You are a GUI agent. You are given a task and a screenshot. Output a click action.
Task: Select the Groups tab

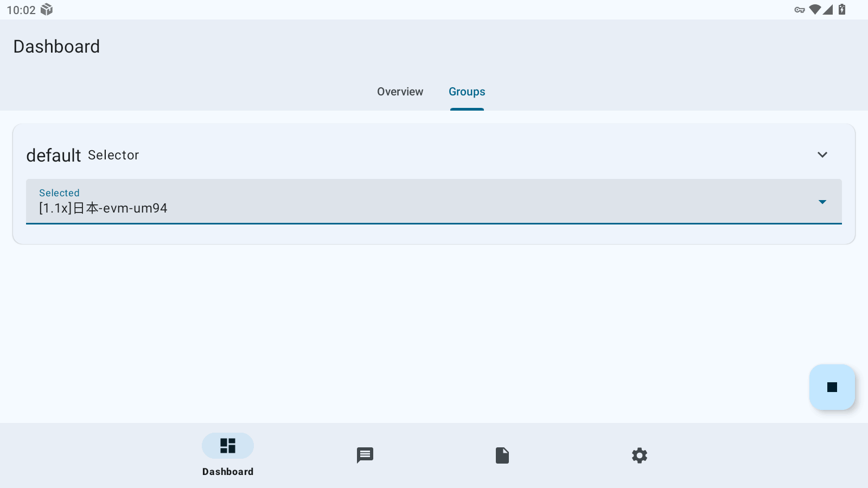click(467, 92)
